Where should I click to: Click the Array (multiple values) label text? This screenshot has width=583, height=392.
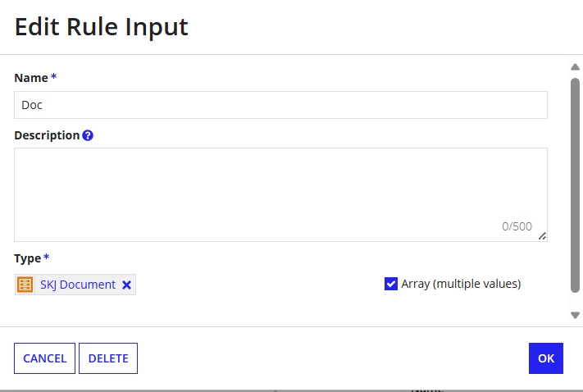461,284
